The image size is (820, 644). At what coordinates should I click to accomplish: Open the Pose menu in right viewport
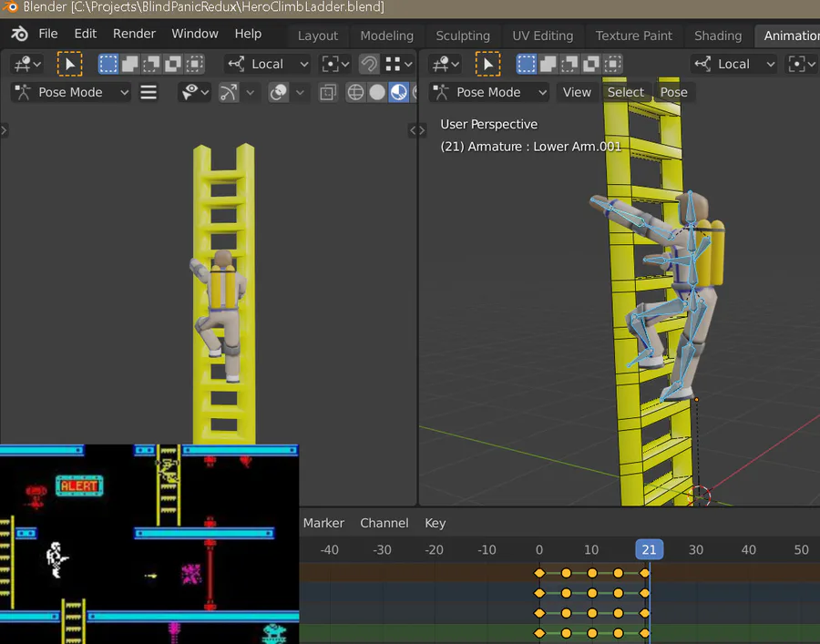tap(673, 92)
